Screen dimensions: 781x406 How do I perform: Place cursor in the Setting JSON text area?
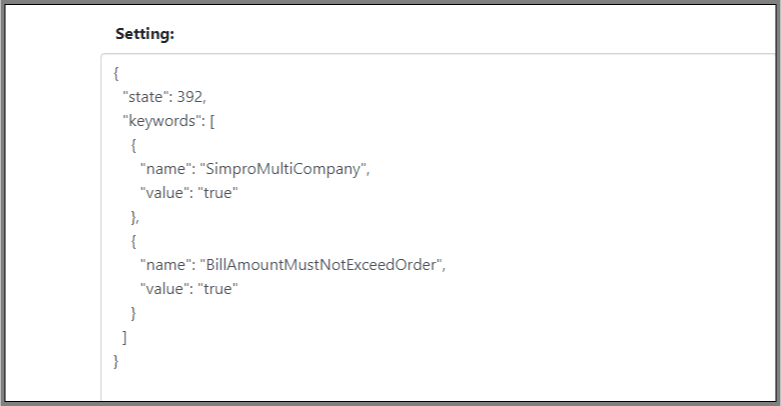439,227
